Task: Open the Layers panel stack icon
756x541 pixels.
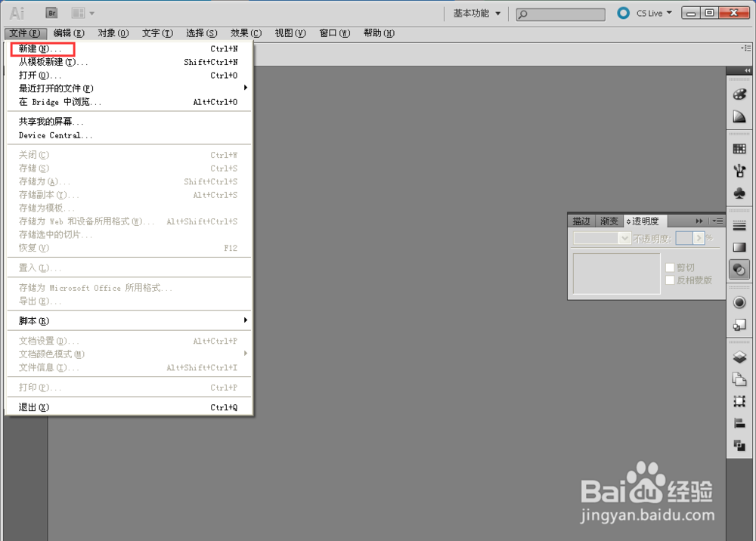Action: coord(739,357)
